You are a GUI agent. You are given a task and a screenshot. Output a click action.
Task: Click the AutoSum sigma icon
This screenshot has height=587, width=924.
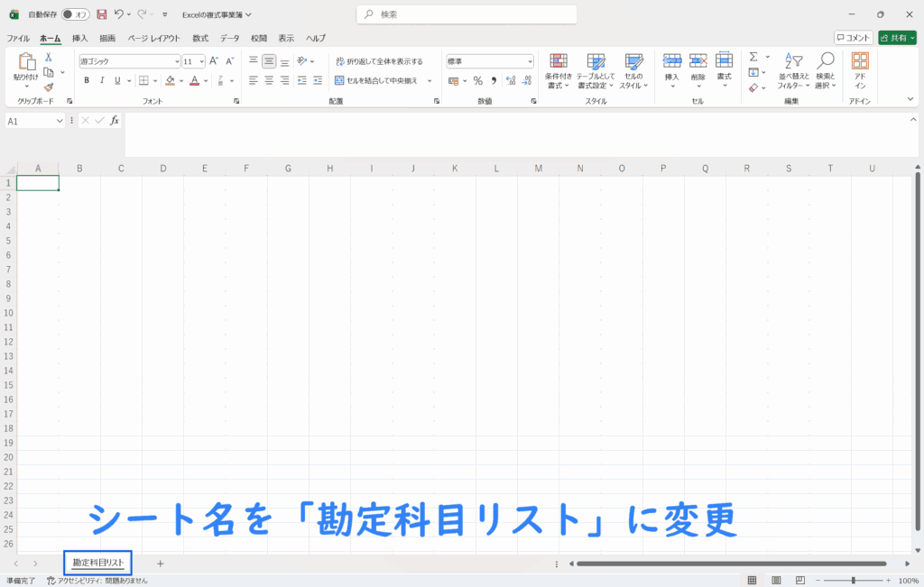[x=753, y=57]
